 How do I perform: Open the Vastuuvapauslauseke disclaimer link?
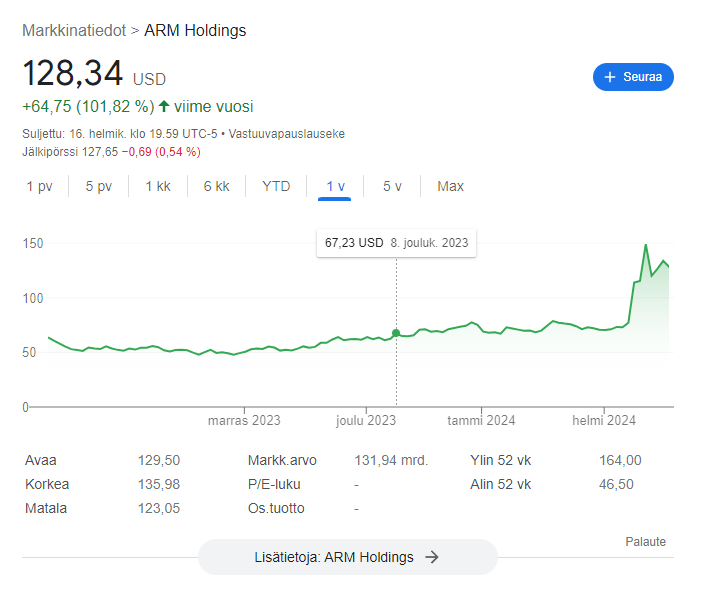(x=287, y=134)
